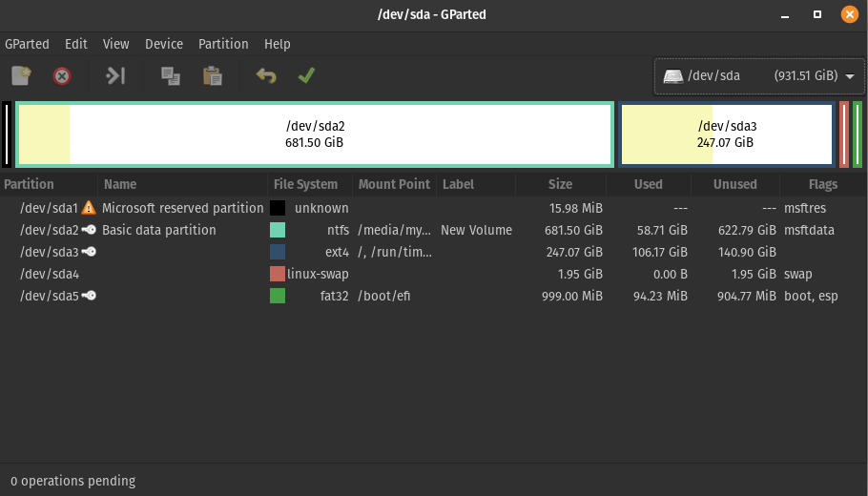Click 'Microsoft reserved partition' name cell
Image resolution: width=868 pixels, height=496 pixels.
pos(183,208)
